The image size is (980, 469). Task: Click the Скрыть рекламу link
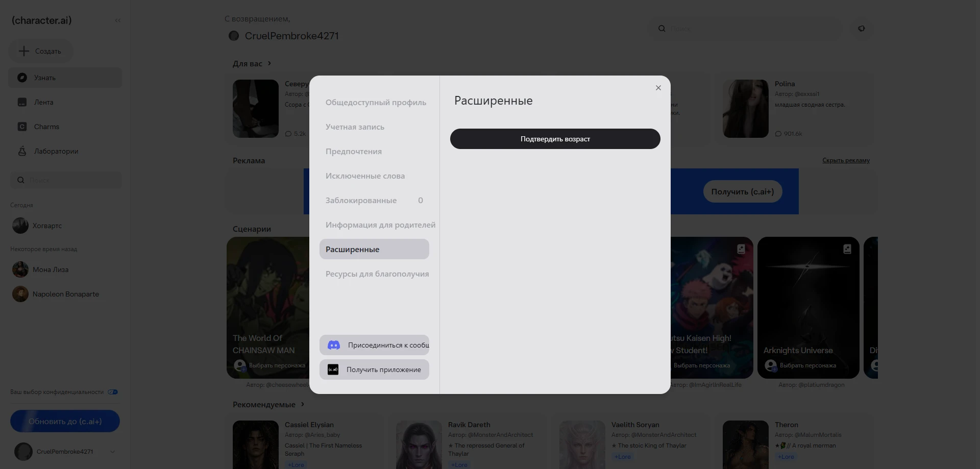[846, 160]
